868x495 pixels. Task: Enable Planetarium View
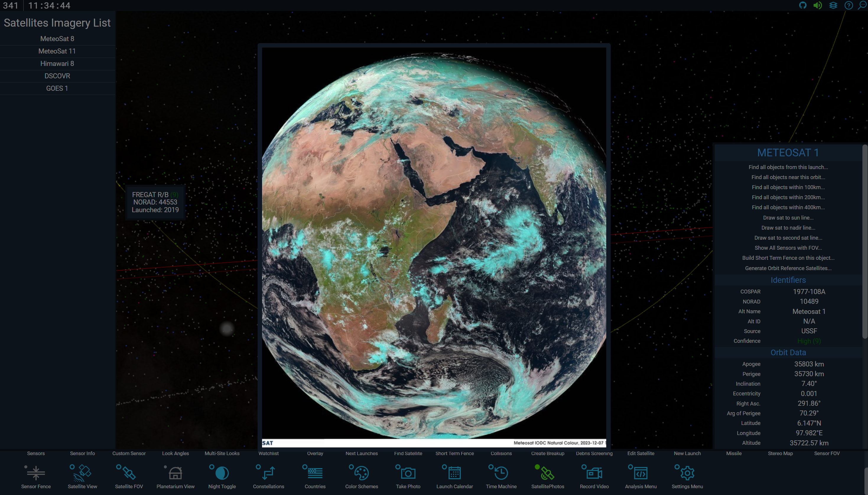175,473
